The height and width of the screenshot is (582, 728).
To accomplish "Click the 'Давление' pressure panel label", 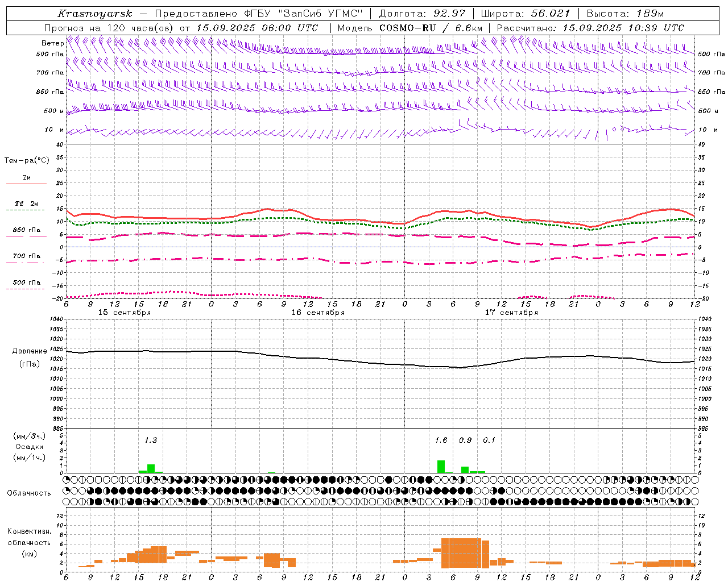I will coord(30,351).
